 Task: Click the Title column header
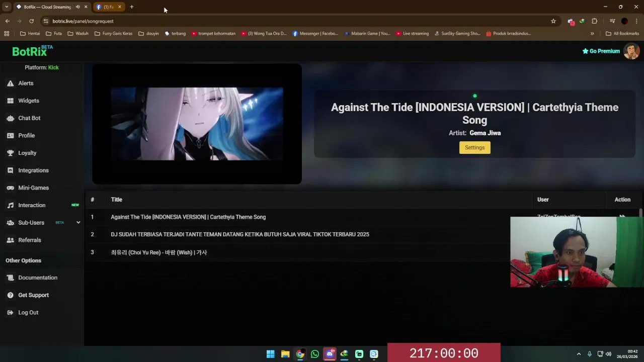pos(117,200)
